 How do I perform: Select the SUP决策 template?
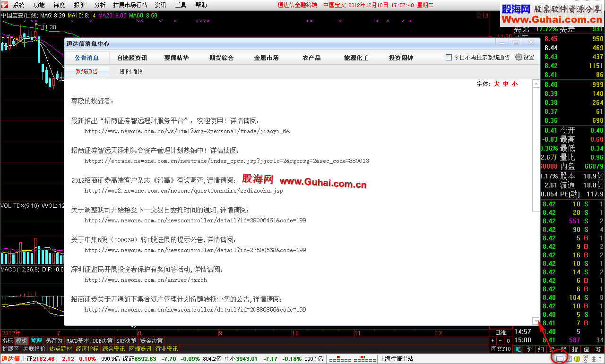127,340
